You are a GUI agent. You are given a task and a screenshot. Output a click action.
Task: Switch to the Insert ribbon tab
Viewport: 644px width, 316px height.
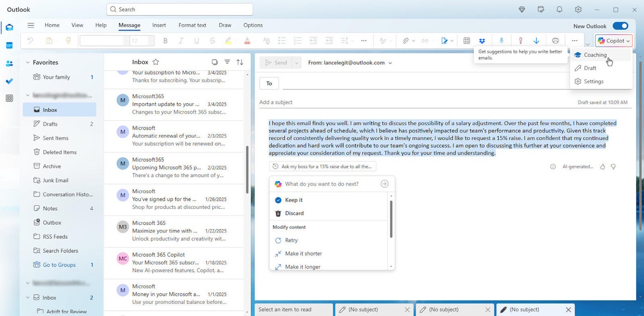159,25
